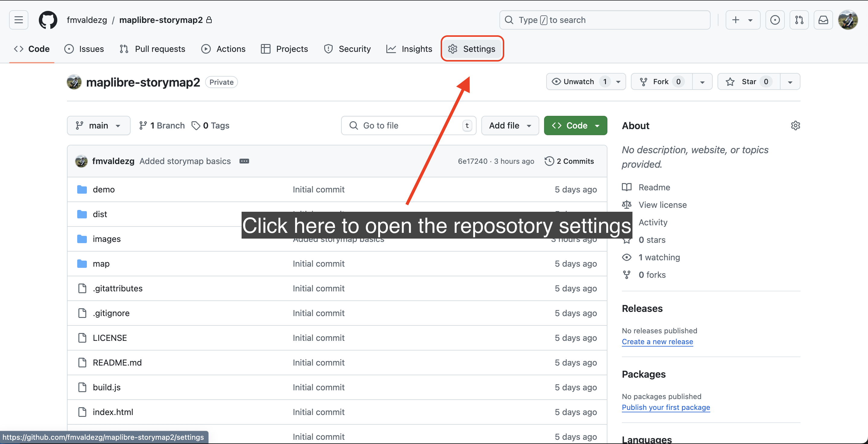
Task: Open the commit message ellipsis toggle
Action: click(244, 161)
